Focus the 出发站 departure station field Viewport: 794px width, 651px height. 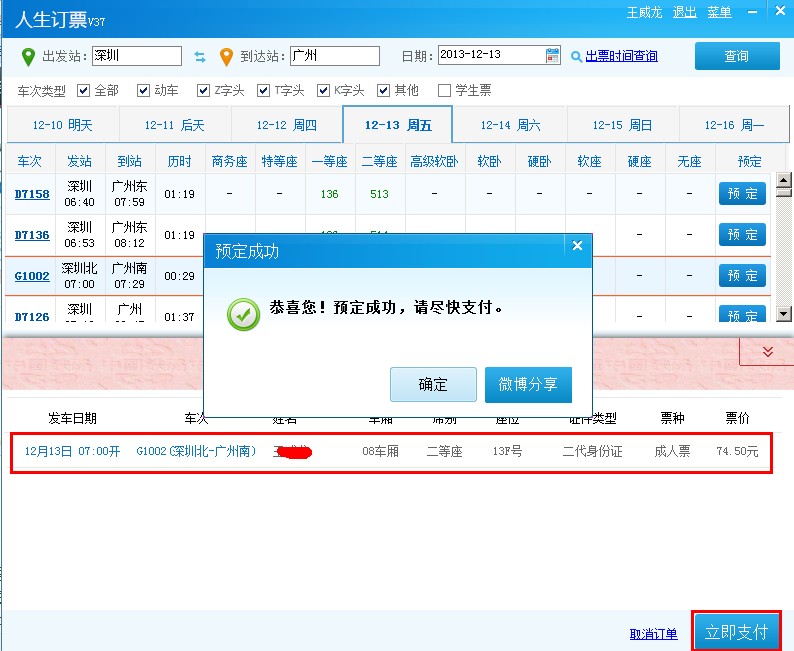point(137,56)
